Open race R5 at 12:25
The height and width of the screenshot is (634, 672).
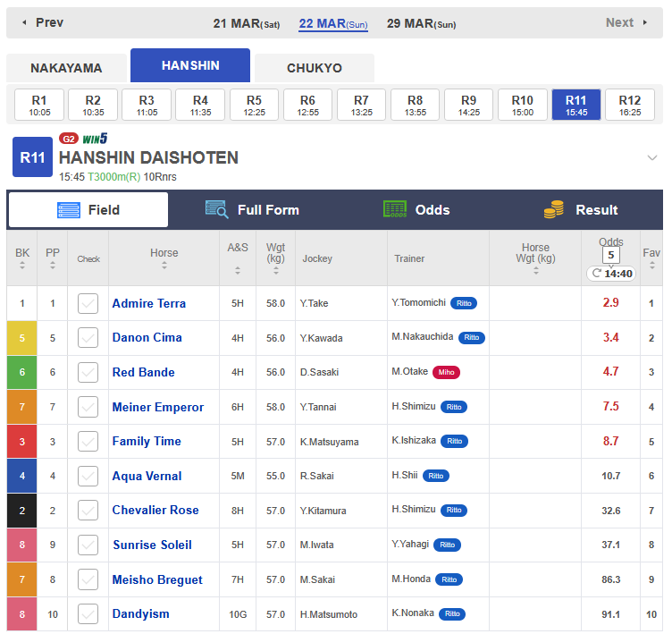pyautogui.click(x=254, y=105)
